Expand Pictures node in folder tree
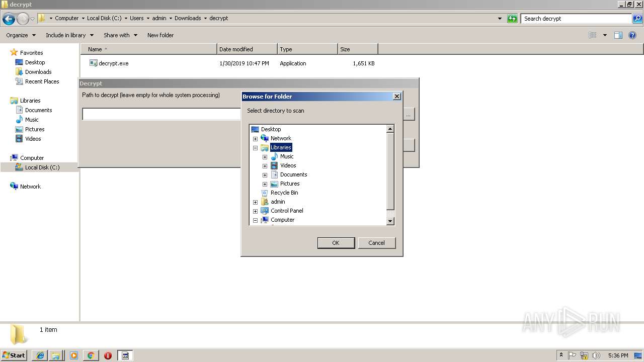Screen dimensions: 644x362 tap(265, 184)
